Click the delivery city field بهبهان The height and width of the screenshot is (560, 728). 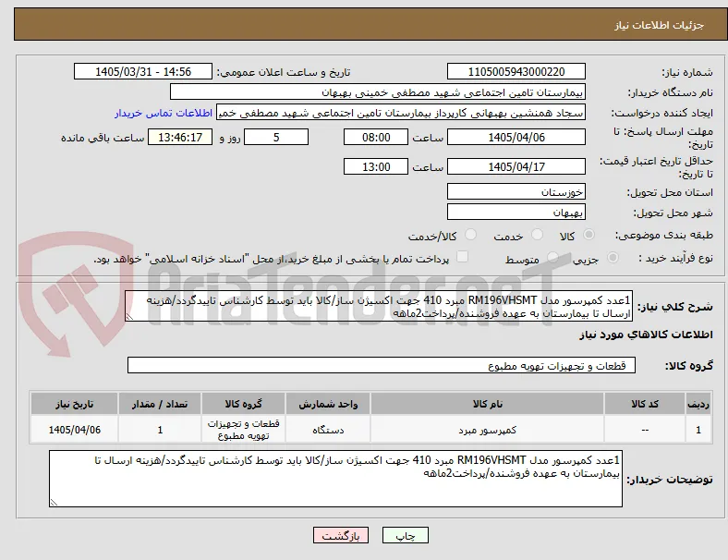[516, 212]
